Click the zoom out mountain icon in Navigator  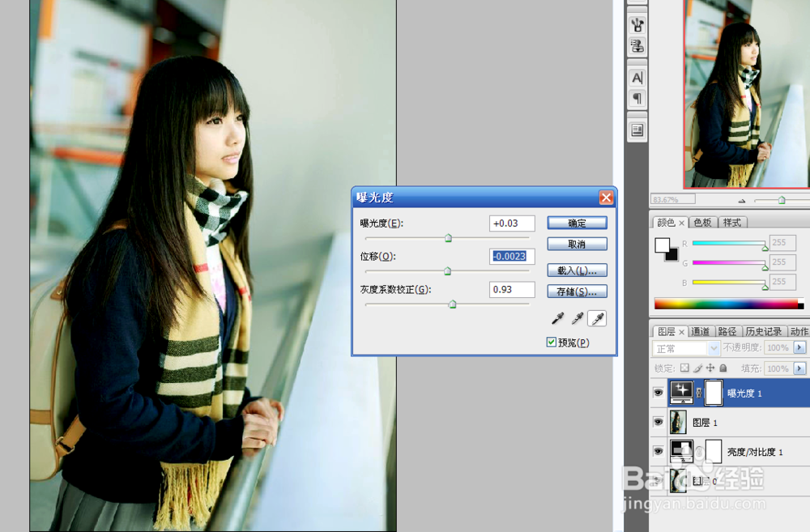point(742,200)
